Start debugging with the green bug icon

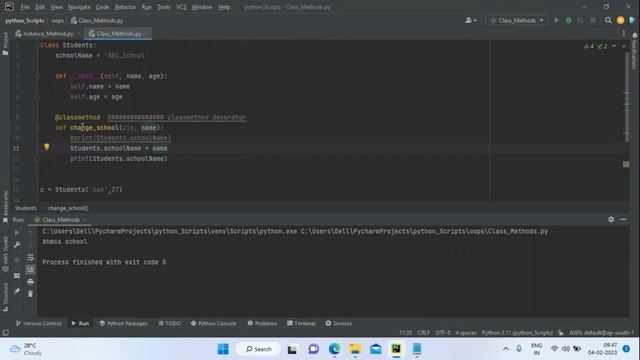tap(569, 20)
